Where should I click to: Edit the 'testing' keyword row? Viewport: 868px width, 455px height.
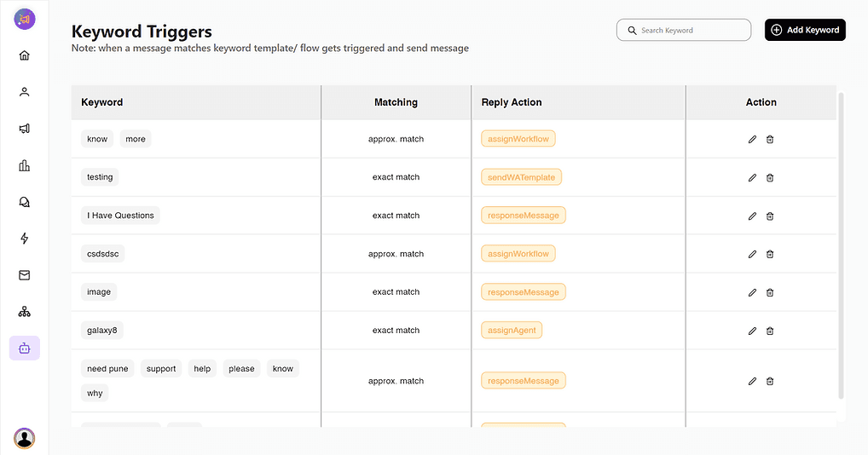click(x=752, y=178)
